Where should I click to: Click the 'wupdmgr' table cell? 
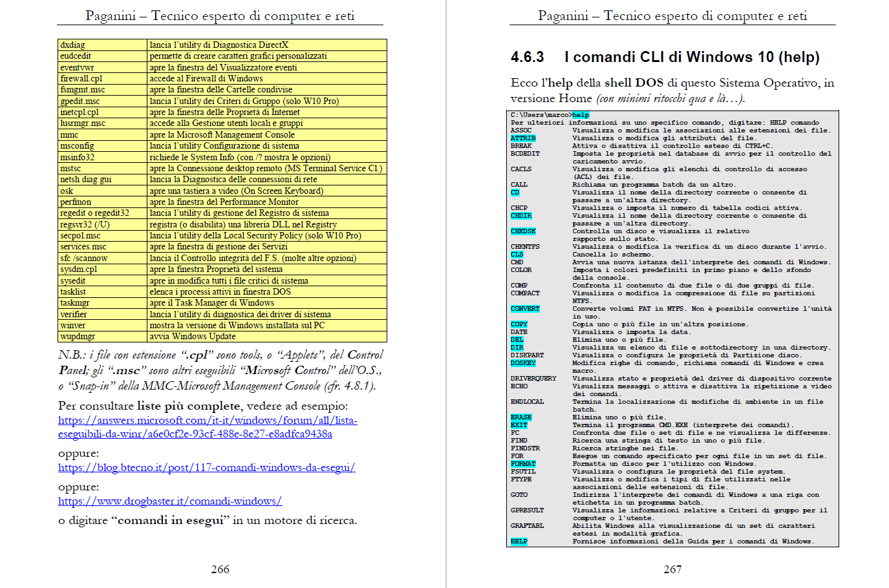[103, 336]
